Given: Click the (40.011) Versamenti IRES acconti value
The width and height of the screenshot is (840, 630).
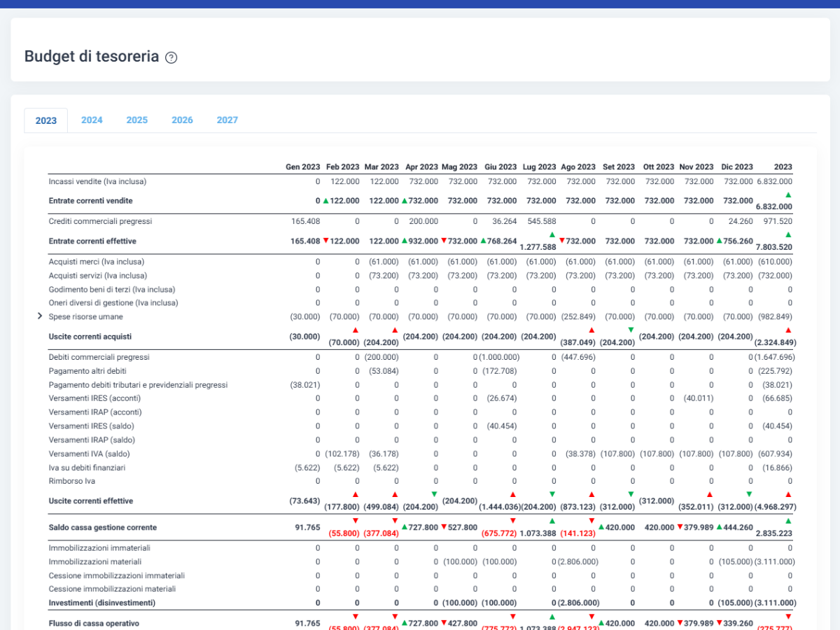Looking at the screenshot, I should [x=699, y=398].
